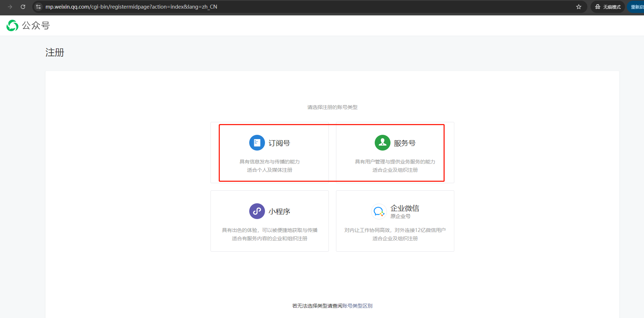The image size is (644, 318).
Task: Click 适合个人及媒体注册 description in 订阅号 card
Action: point(269,170)
